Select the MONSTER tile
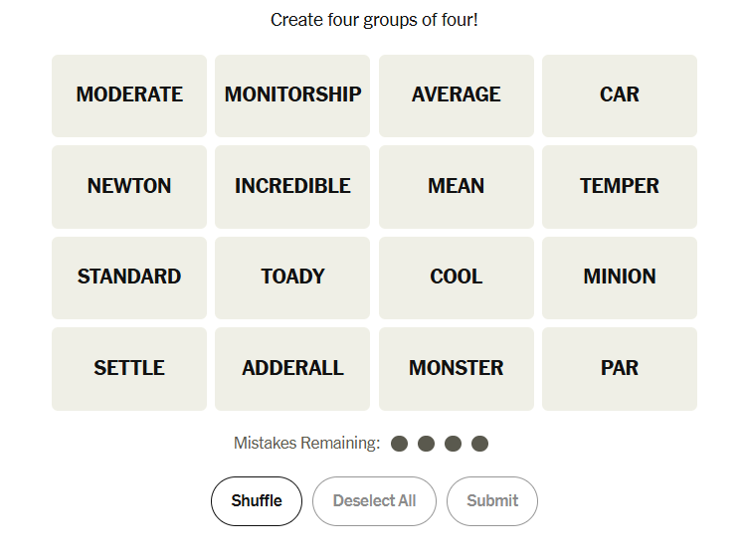The height and width of the screenshot is (560, 742). click(x=457, y=368)
